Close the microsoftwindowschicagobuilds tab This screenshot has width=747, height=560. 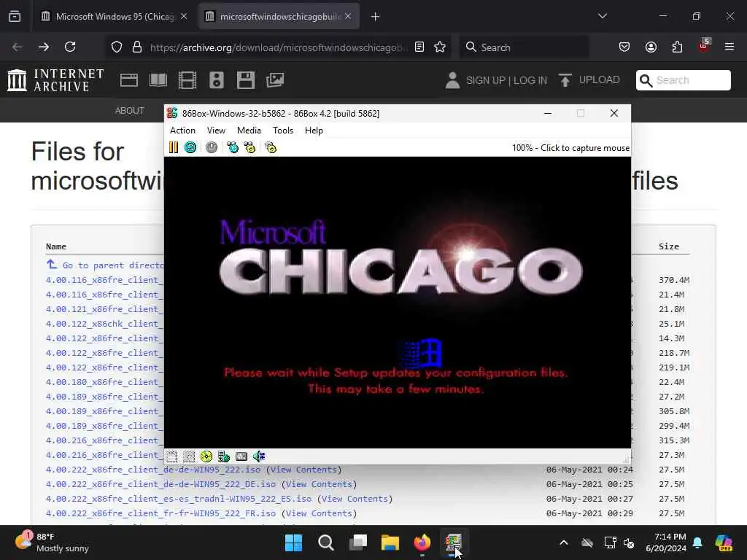pyautogui.click(x=348, y=16)
